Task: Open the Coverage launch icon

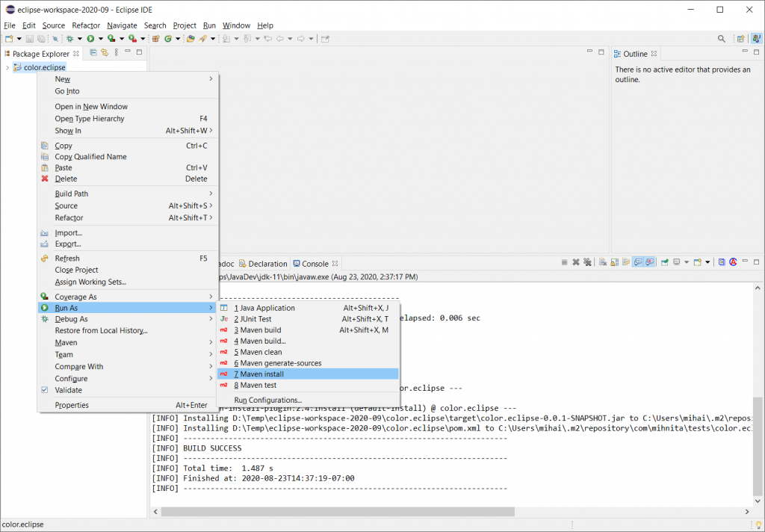Action: (112, 37)
